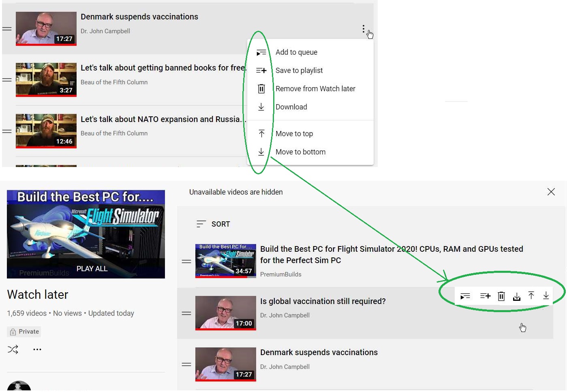
Task: Open three-dot options under Watch later title
Action: 37,349
